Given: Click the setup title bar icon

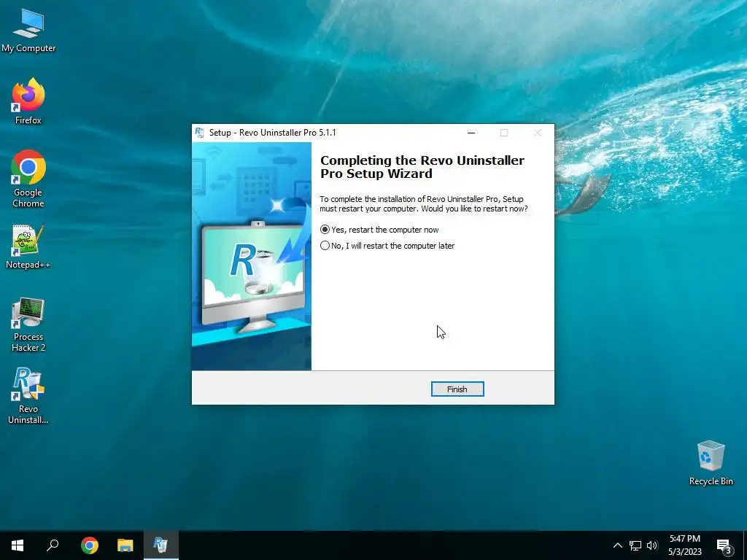Looking at the screenshot, I should (200, 133).
